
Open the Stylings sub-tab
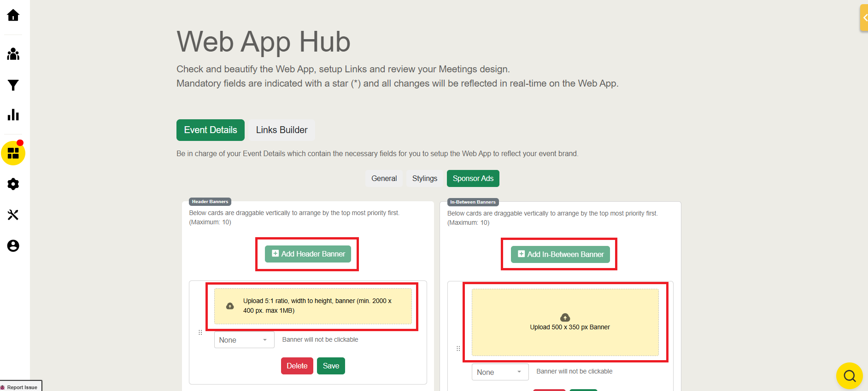[425, 179]
